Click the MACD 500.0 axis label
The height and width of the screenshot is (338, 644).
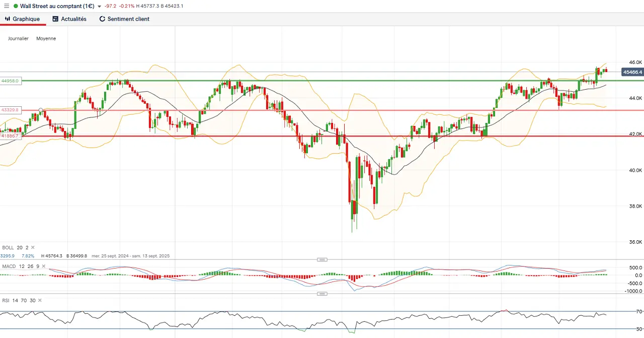[x=636, y=267]
